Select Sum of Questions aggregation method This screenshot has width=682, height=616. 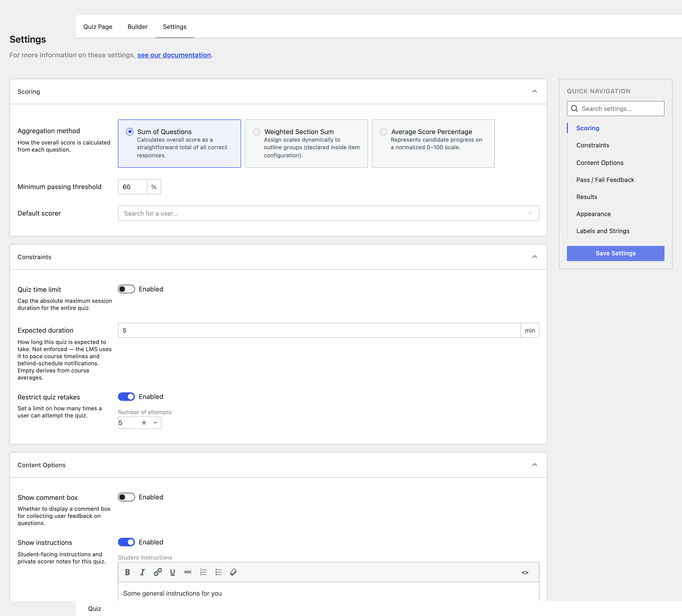(x=179, y=144)
